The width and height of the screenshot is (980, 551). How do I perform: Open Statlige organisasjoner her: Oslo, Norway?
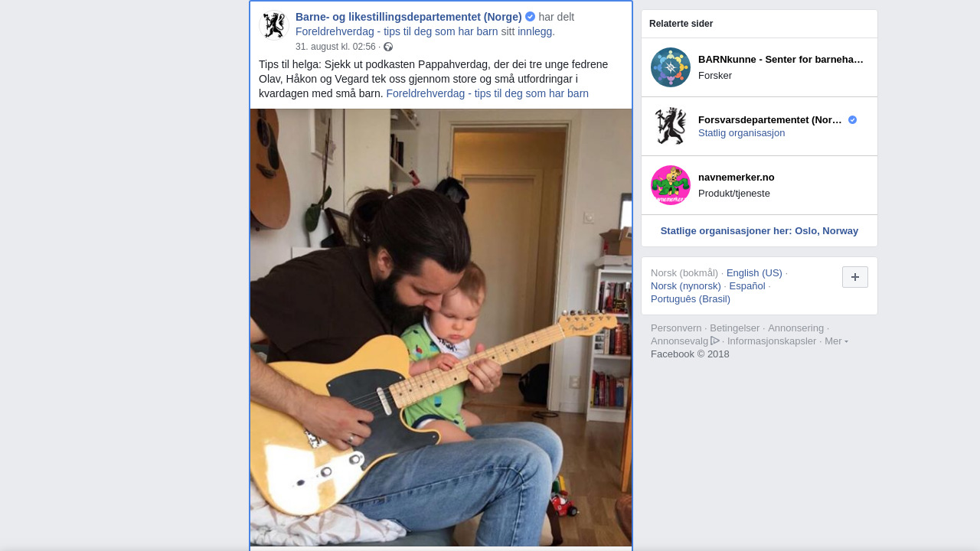pos(759,231)
